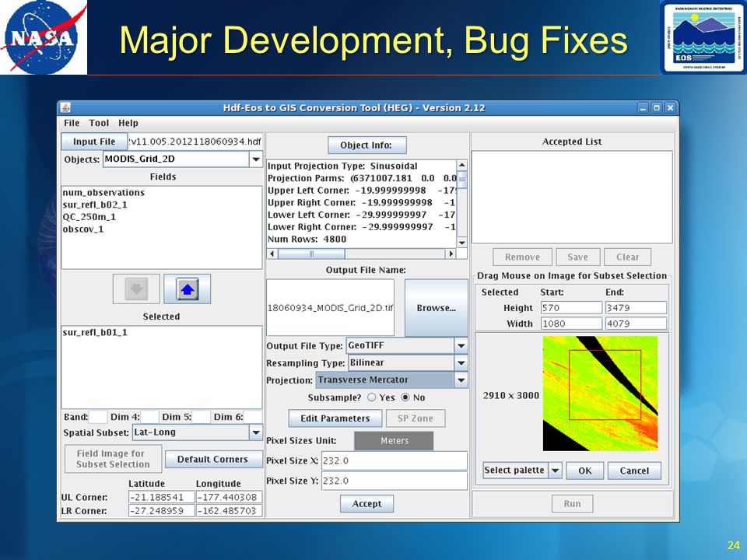Click the Pixel Size X field
The image size is (747, 560).
pos(394,461)
